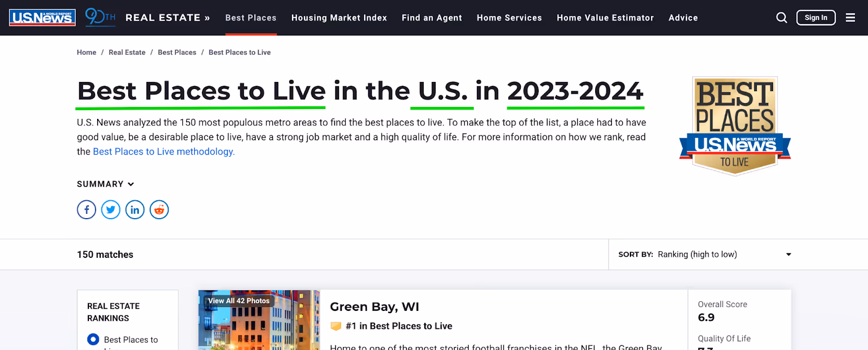868x350 pixels.
Task: Go to Best Places breadcrumb link
Action: point(177,53)
